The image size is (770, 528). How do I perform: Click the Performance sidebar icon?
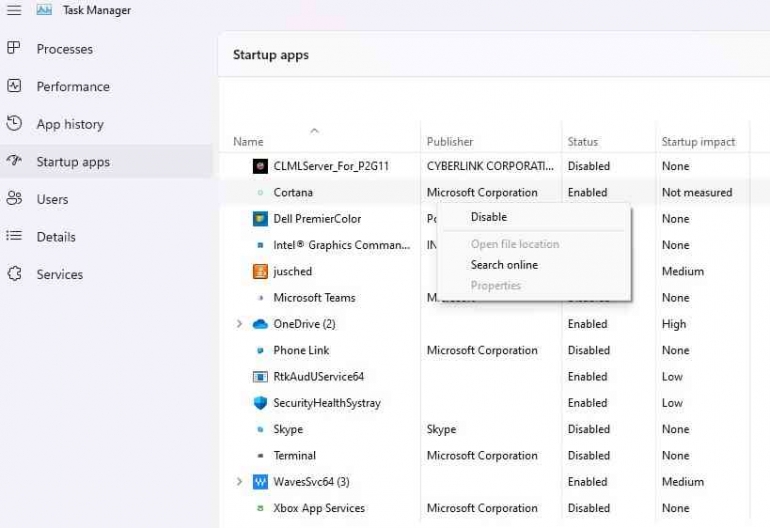point(14,86)
